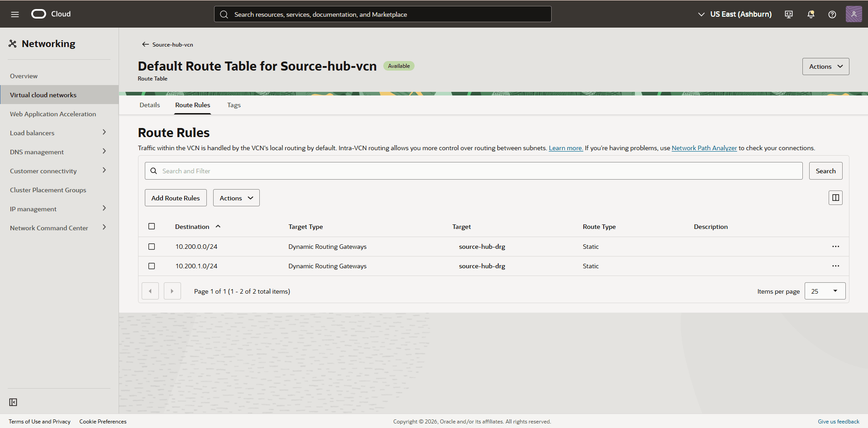Screen dimensions: 868x428
Task: Open the announcements bell icon
Action: click(811, 14)
